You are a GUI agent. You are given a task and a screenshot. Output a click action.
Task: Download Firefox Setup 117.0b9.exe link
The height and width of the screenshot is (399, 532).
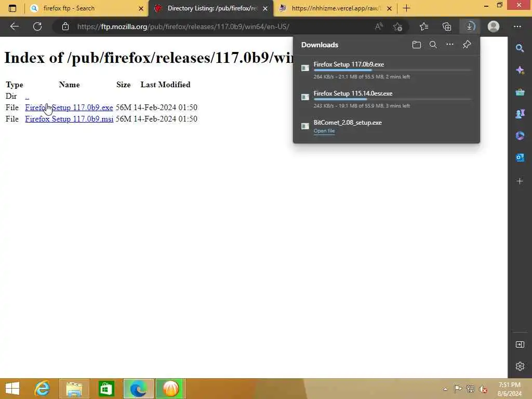(x=69, y=108)
